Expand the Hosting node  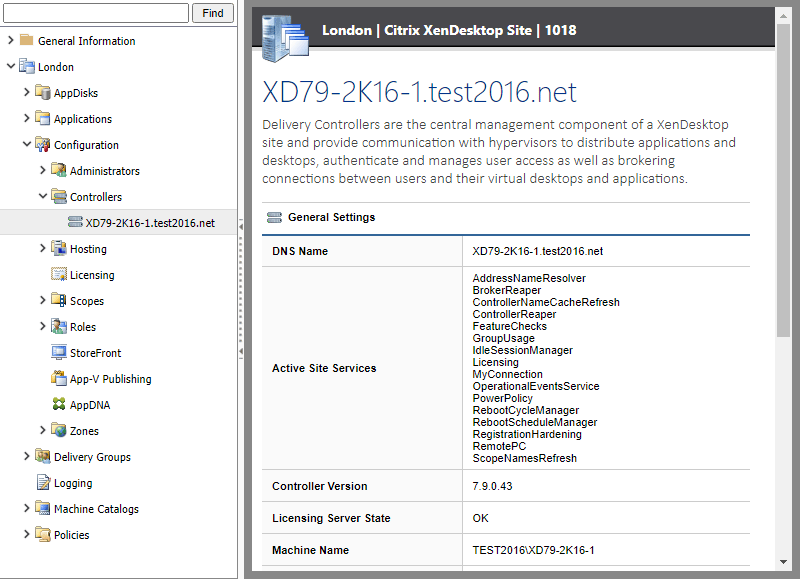click(x=43, y=248)
